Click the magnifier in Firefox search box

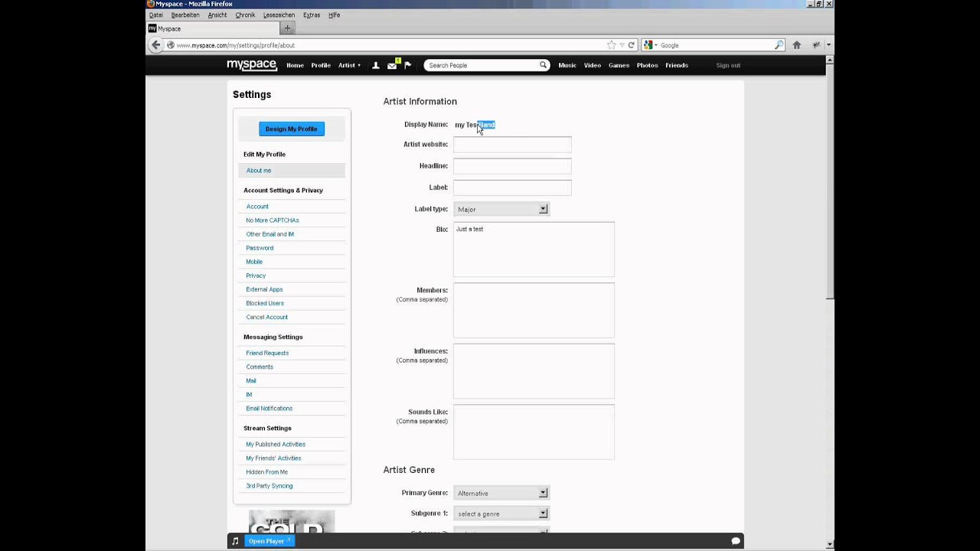click(779, 45)
